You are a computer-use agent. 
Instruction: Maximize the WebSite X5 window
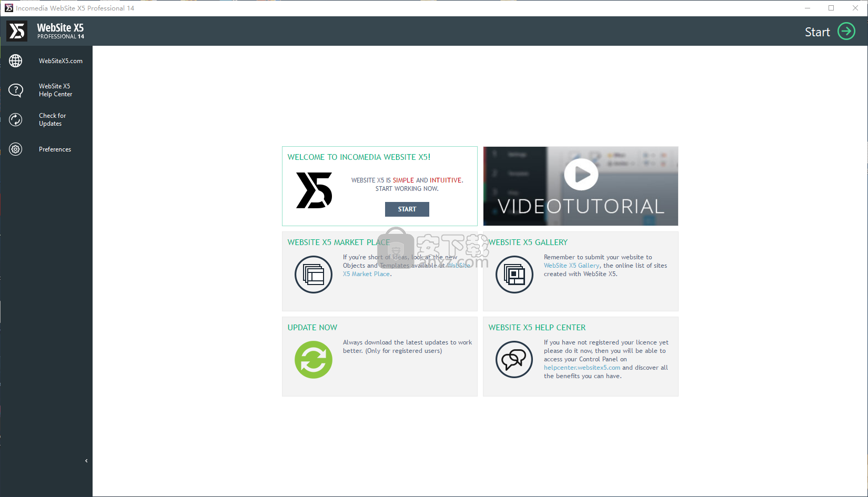pos(831,8)
